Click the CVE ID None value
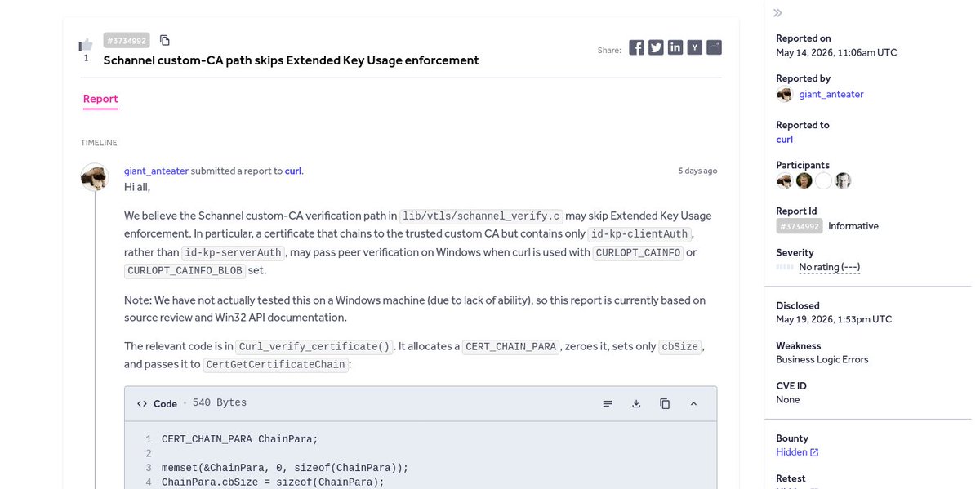 [x=788, y=399]
